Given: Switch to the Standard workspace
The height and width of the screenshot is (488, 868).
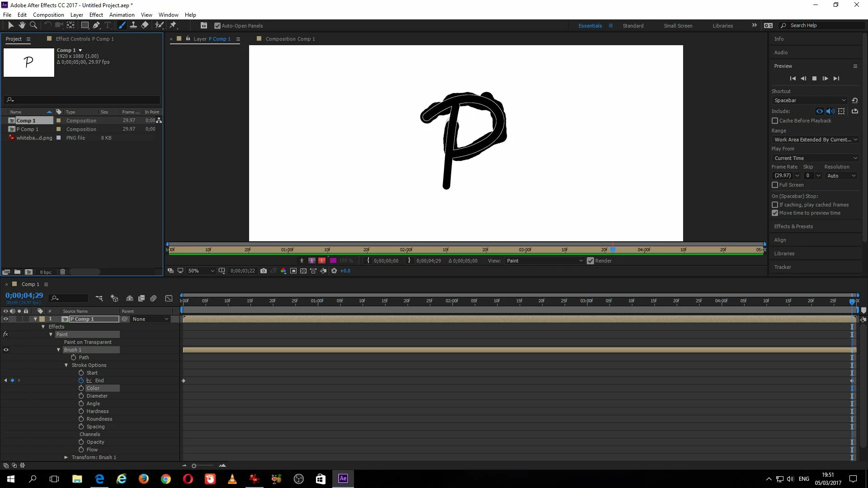Looking at the screenshot, I should (632, 26).
